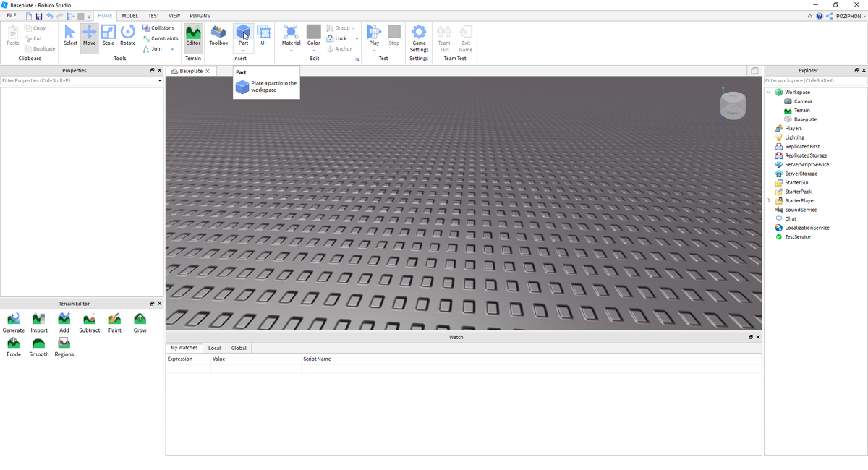Undock the Watch panel

click(751, 337)
